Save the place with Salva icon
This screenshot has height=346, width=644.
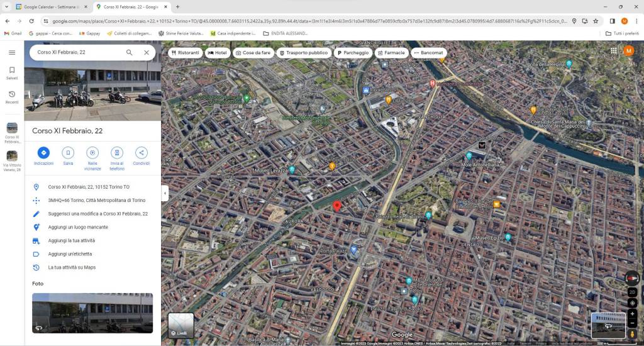click(x=68, y=153)
